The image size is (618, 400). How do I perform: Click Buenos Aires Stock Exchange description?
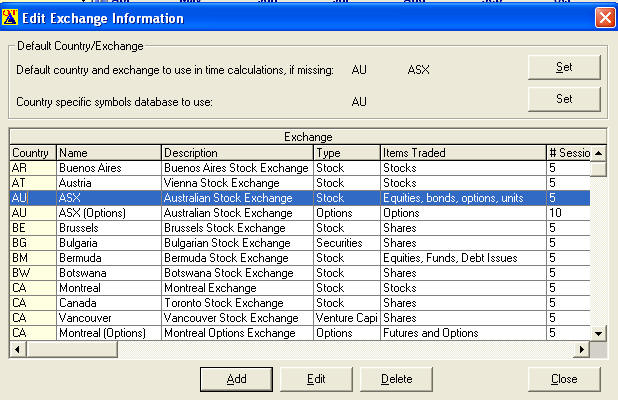point(237,168)
